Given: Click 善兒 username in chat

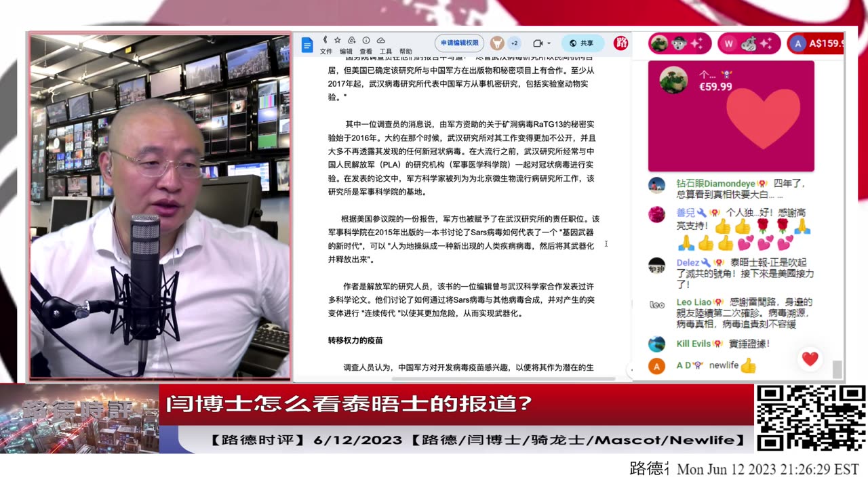Looking at the screenshot, I should click(686, 213).
